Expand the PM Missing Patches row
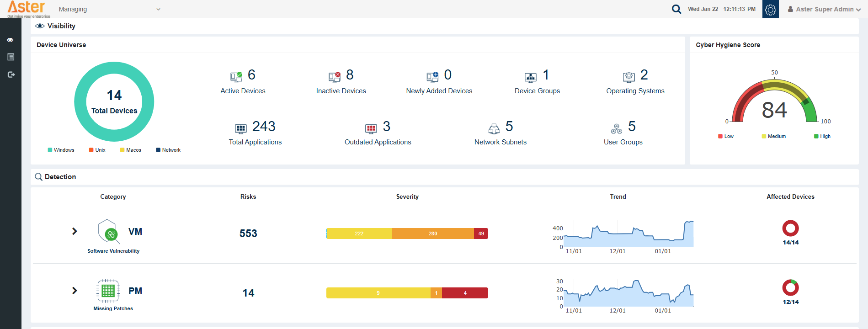Image resolution: width=868 pixels, height=329 pixels. pos(75,291)
